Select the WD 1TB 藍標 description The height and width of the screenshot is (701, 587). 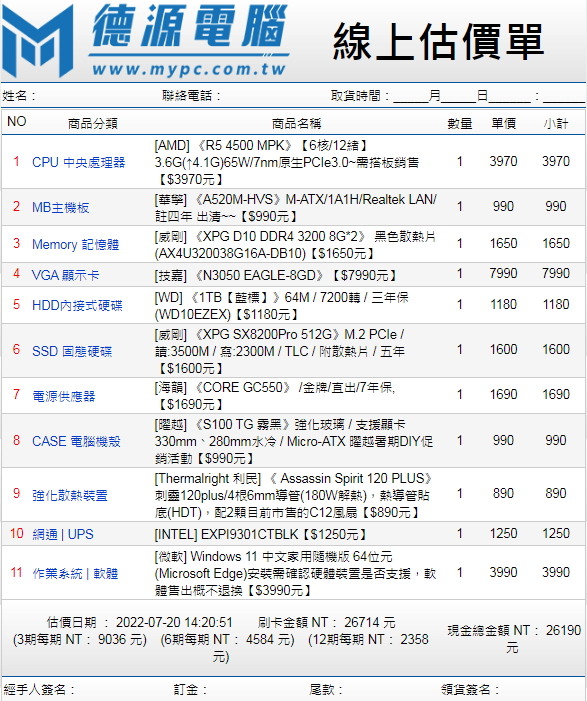pyautogui.click(x=281, y=305)
